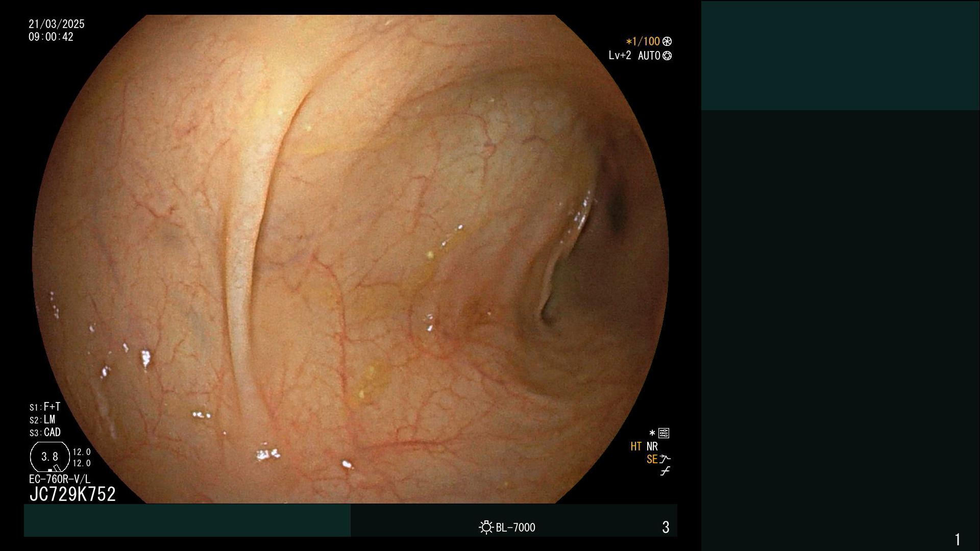Click the iris icon next to AUTO
Viewport: 980px width, 551px height.
pyautogui.click(x=667, y=56)
